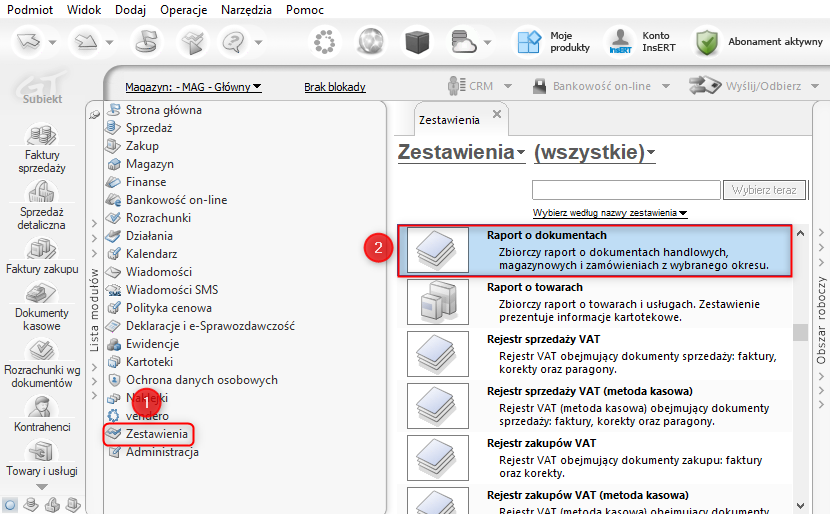The height and width of the screenshot is (514, 830).
Task: Open Konto InsERT
Action: pos(642,42)
